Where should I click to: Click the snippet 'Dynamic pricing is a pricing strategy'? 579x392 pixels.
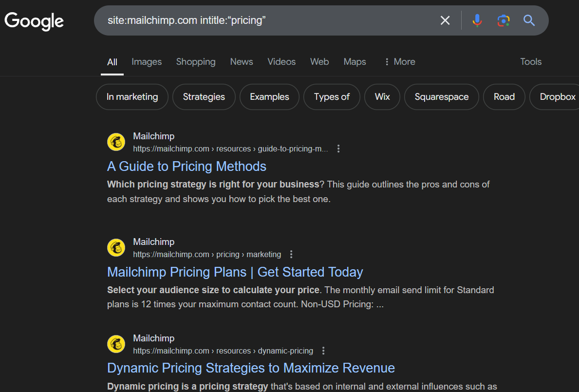click(187, 387)
